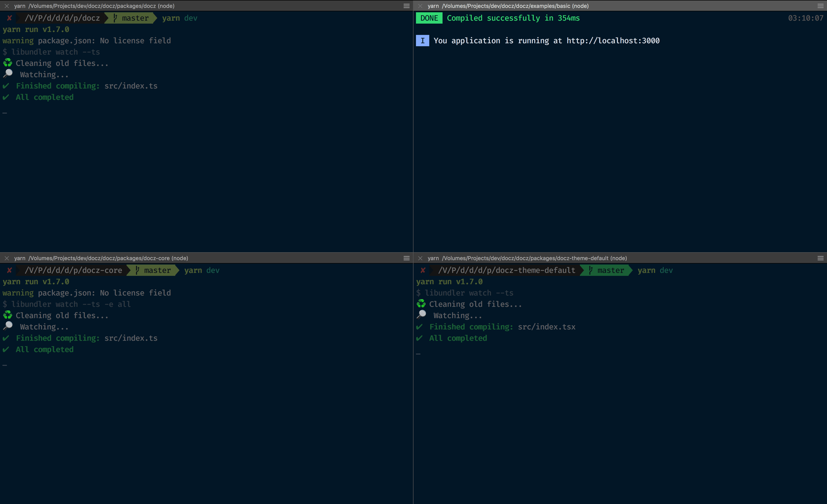This screenshot has width=827, height=504.
Task: Close the packages/docz terminal pane
Action: point(7,6)
